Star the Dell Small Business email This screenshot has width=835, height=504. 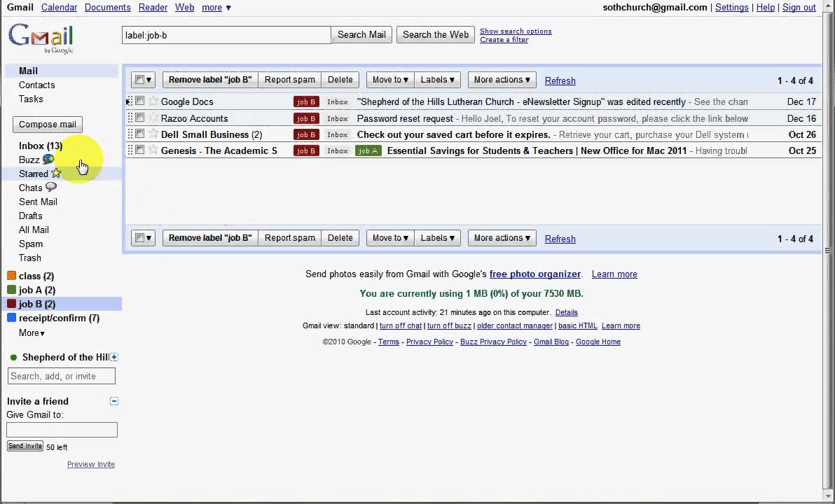[153, 134]
